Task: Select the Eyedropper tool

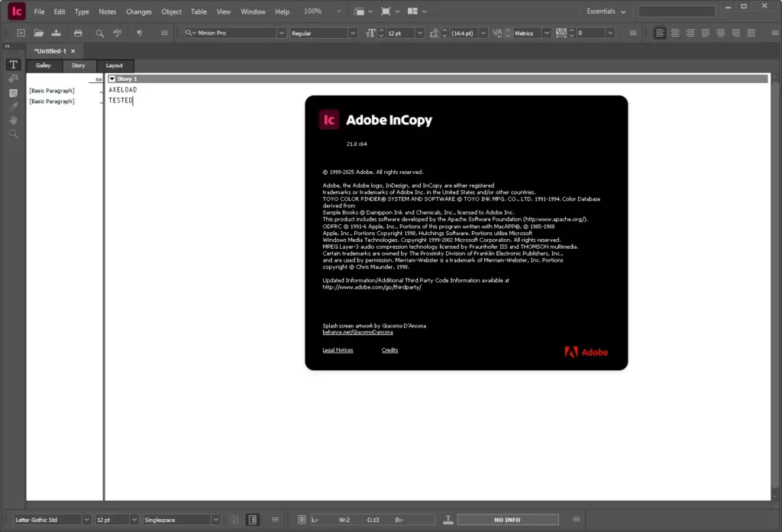Action: 13,107
